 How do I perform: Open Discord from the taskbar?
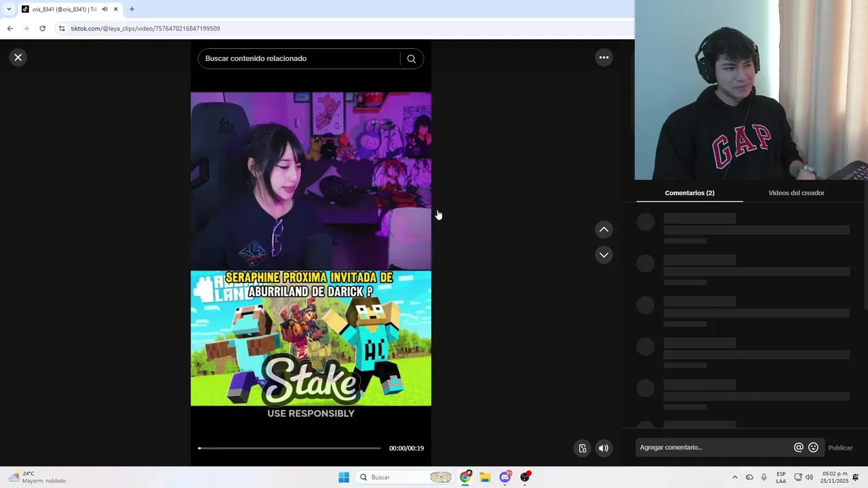[x=505, y=477]
